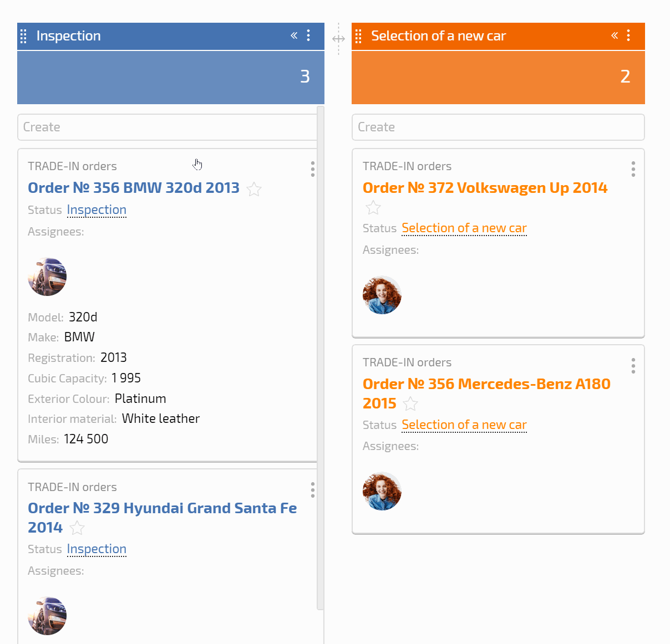Click Create field in Inspection column

click(x=167, y=127)
